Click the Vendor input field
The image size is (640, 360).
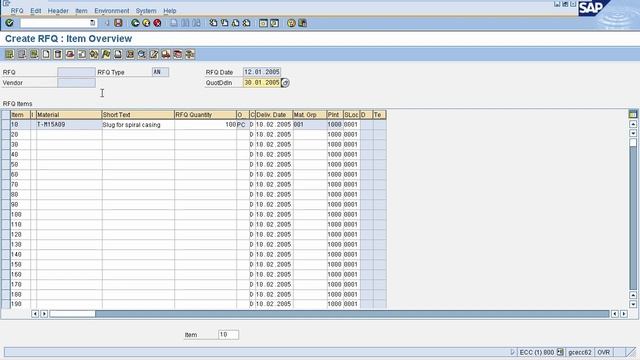76,83
